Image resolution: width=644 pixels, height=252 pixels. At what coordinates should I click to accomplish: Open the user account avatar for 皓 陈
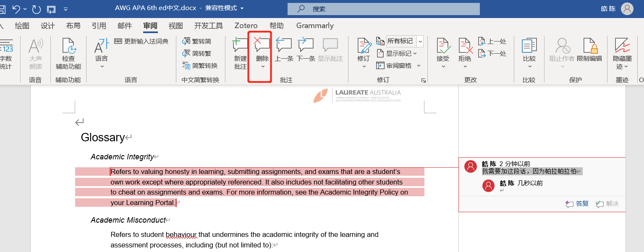(627, 9)
